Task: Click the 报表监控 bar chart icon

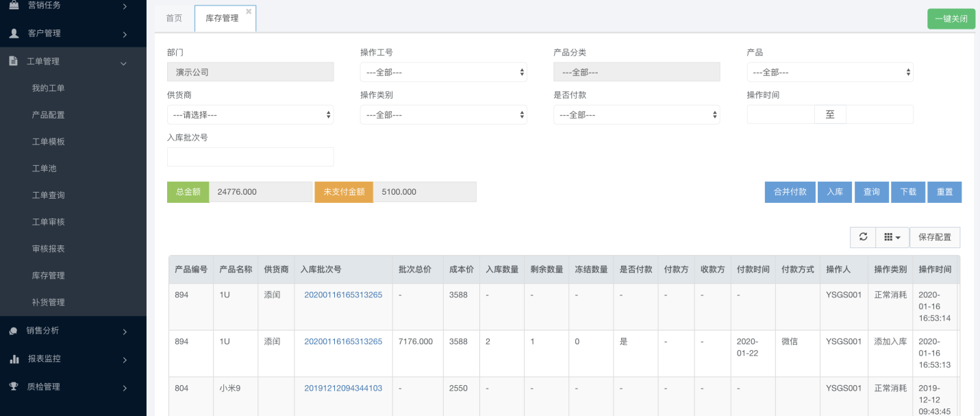Action: tap(14, 358)
